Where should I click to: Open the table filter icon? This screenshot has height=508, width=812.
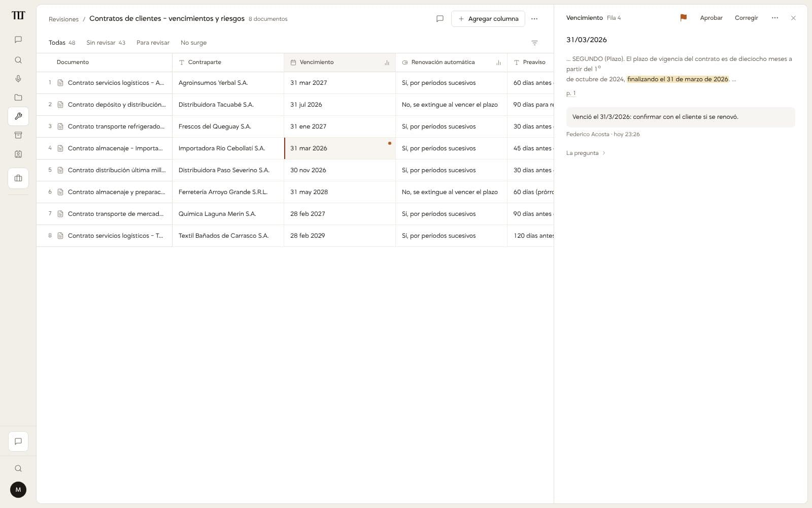tap(534, 43)
